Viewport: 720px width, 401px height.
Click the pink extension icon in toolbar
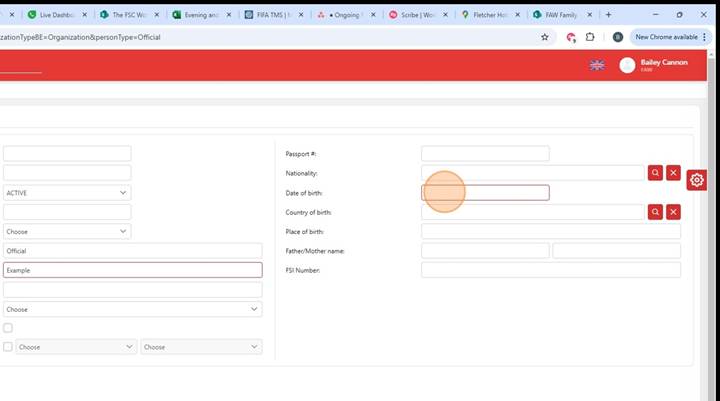coord(571,37)
